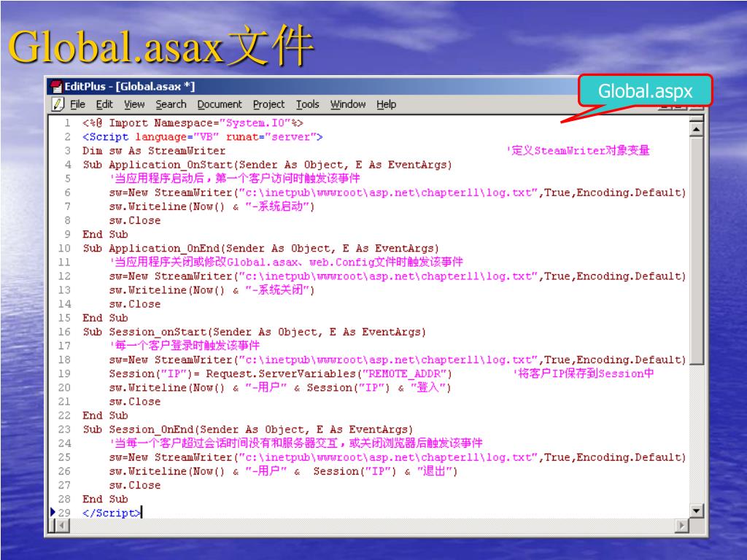This screenshot has width=747, height=560.
Task: Open the Help menu
Action: [x=386, y=104]
